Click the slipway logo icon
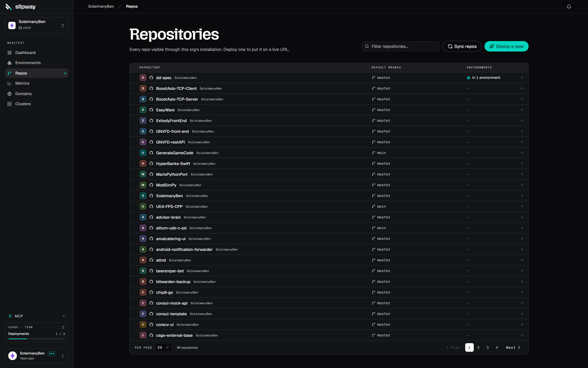The width and height of the screenshot is (588, 368). 9,7
